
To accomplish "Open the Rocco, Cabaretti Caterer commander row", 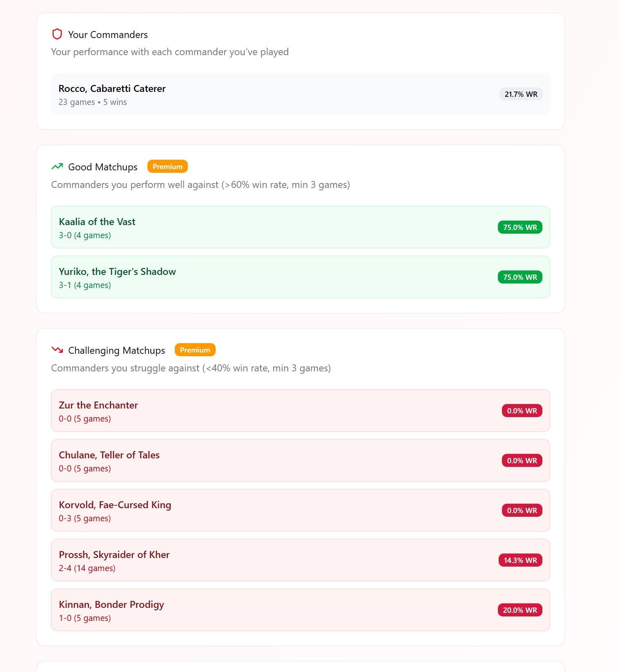I will (300, 94).
